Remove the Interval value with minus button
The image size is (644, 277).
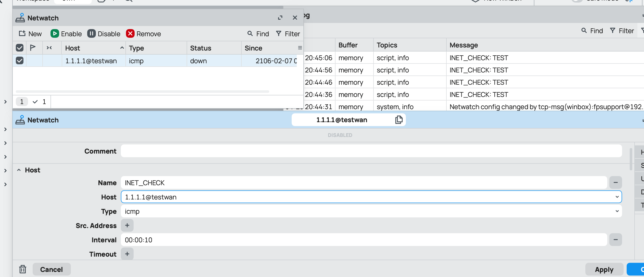point(615,240)
